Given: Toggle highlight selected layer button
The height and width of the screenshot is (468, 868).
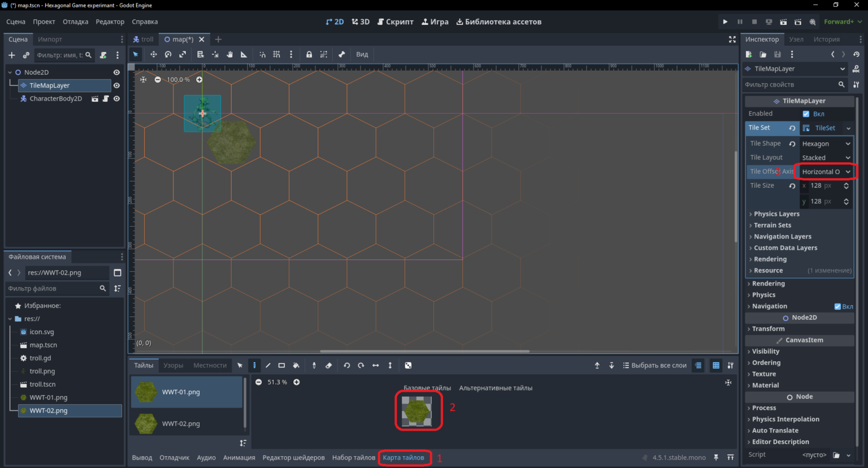Looking at the screenshot, I should click(x=698, y=365).
